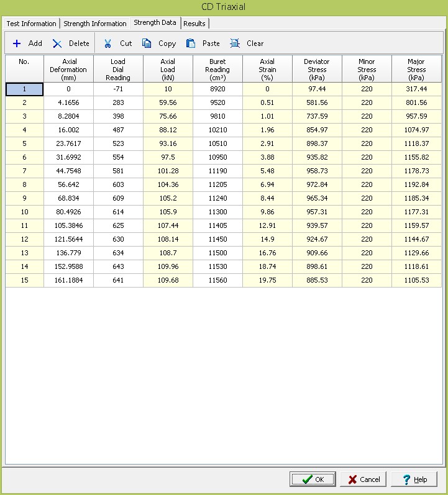Click the Paste clipboard icon
The height and width of the screenshot is (495, 448).
(191, 43)
